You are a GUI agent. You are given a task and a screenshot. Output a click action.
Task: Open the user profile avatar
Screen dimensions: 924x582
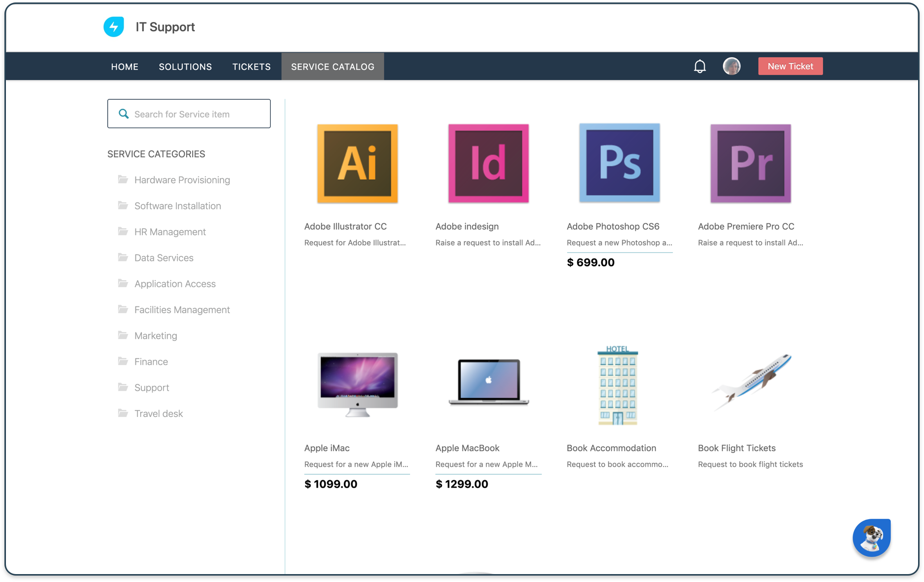731,66
